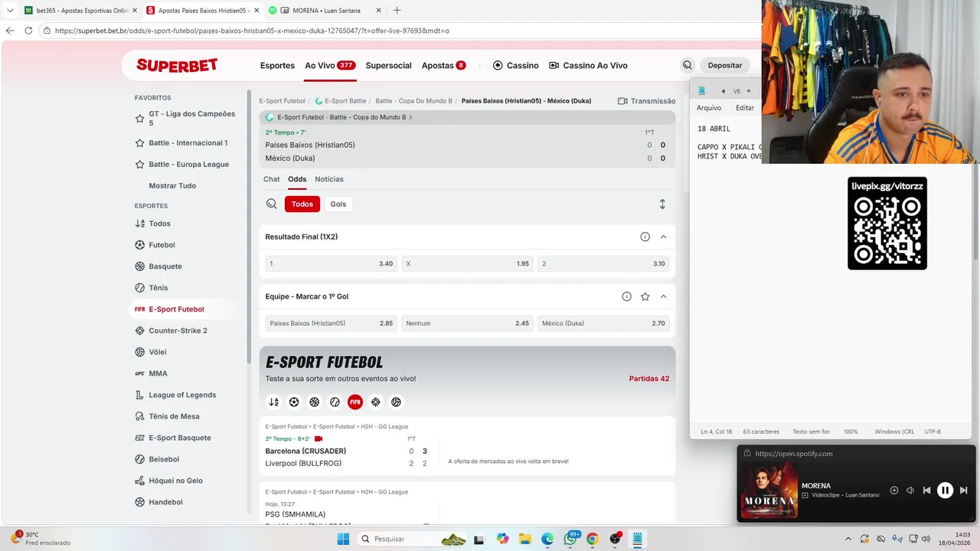Collapse the Resultado Final (1X2) market

tap(663, 236)
